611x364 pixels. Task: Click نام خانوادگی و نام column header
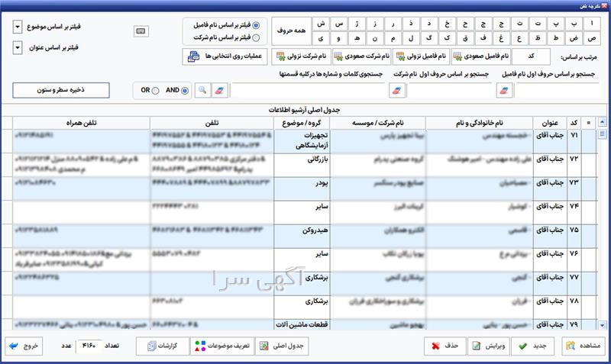click(x=480, y=123)
